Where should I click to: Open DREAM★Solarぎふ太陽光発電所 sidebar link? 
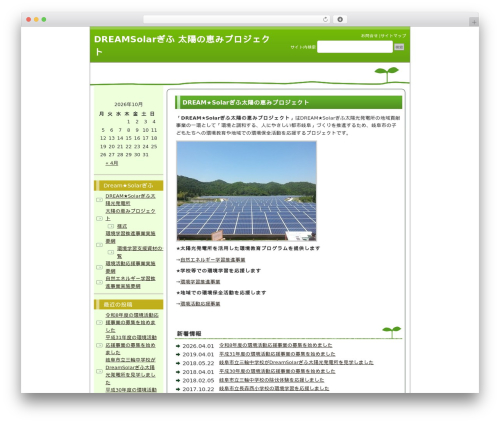[x=130, y=199]
